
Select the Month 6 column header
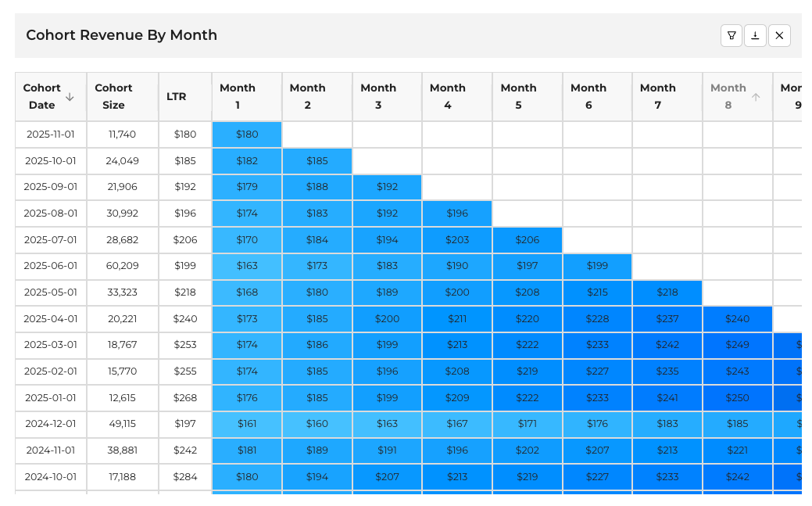[588, 96]
